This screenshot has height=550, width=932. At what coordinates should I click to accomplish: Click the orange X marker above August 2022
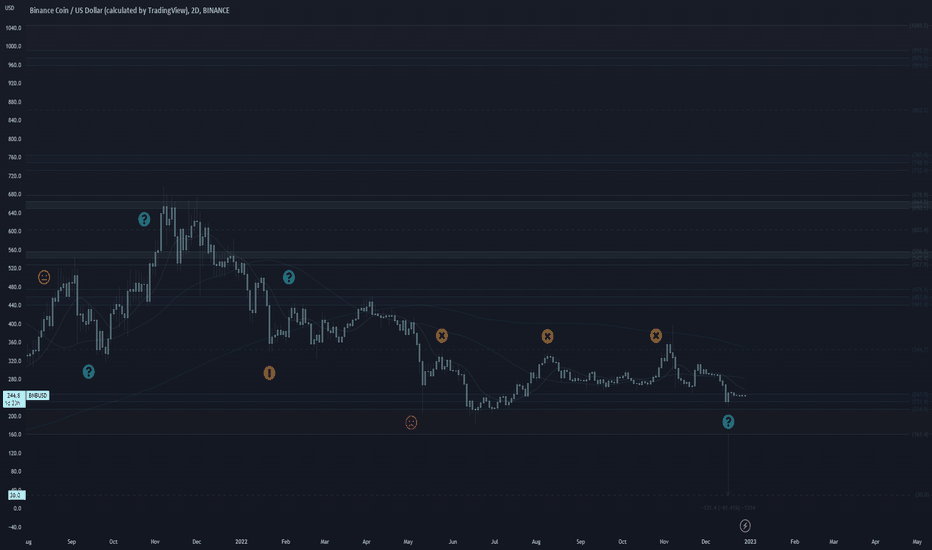547,337
